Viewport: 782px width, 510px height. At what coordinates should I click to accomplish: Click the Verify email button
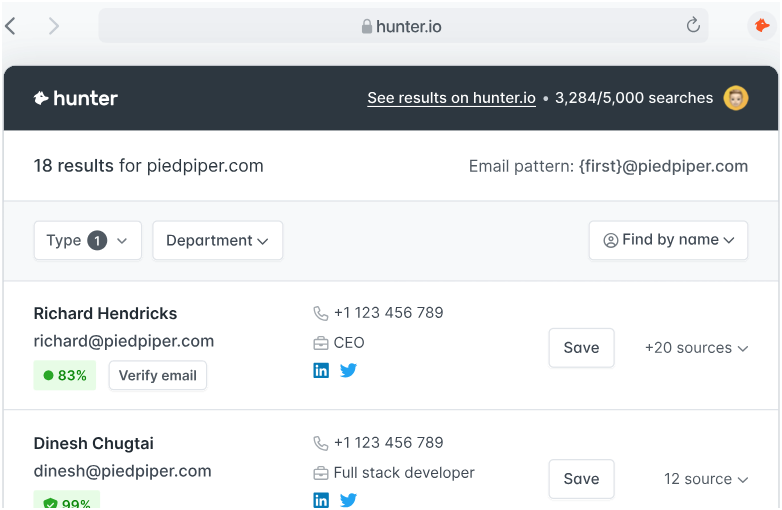point(158,375)
